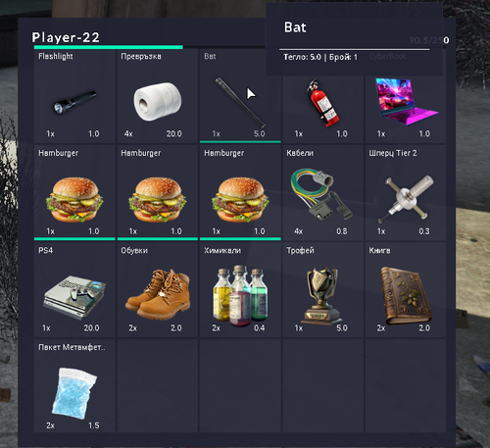Click the empty slot beside the crystal packet

tap(158, 386)
